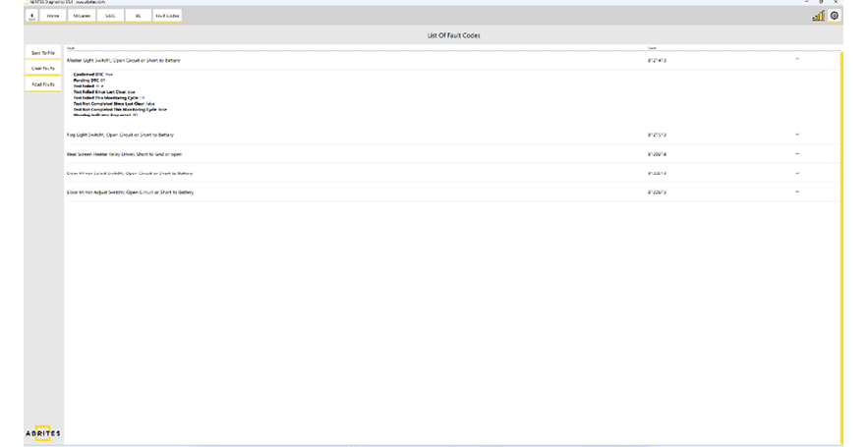This screenshot has height=447, width=868.
Task: Click the Pending DTC detail line
Action: [89, 81]
